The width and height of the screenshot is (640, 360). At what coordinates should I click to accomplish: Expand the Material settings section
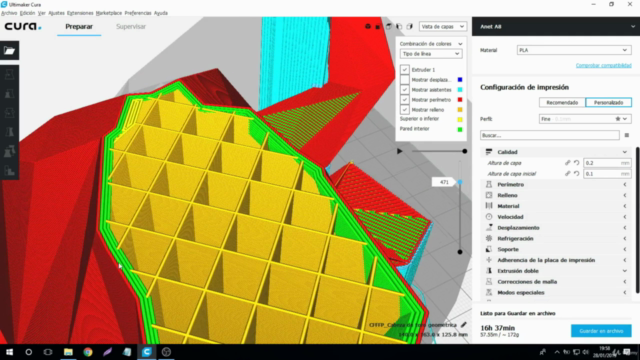click(x=556, y=206)
